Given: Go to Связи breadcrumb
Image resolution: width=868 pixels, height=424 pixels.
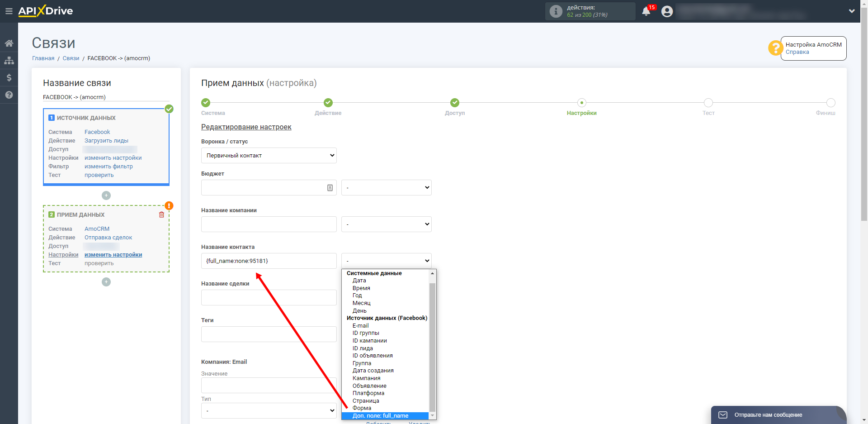Looking at the screenshot, I should pyautogui.click(x=71, y=58).
